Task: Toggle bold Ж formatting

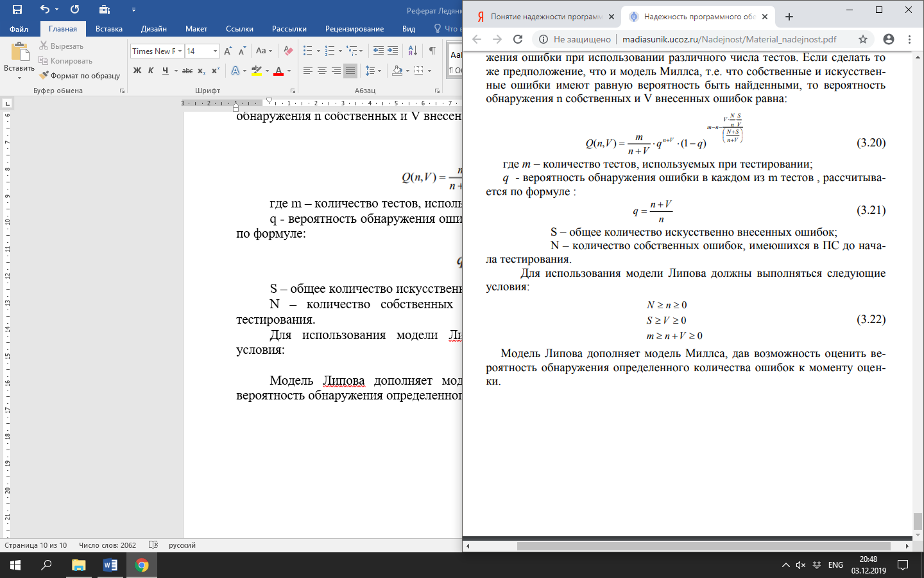Action: [x=137, y=71]
